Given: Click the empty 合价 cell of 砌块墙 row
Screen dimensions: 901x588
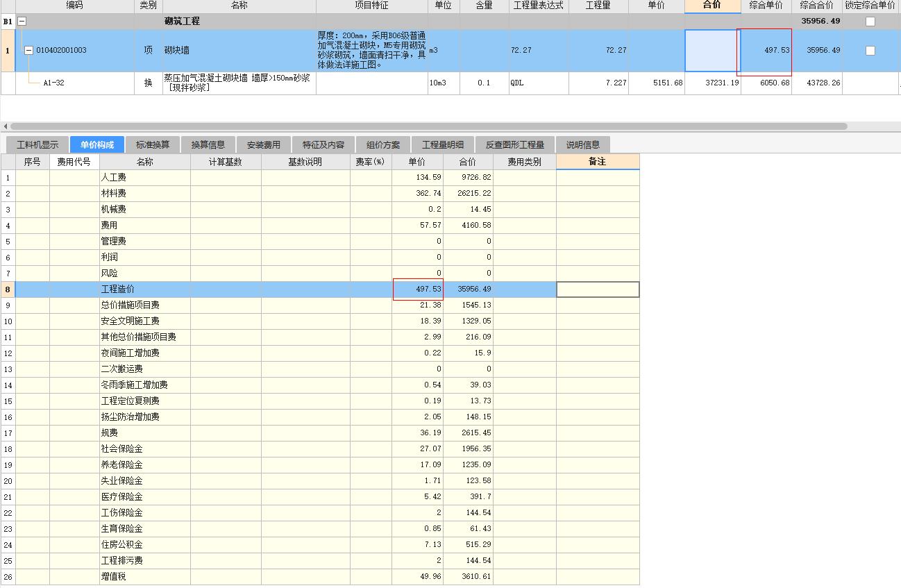Looking at the screenshot, I should (713, 51).
